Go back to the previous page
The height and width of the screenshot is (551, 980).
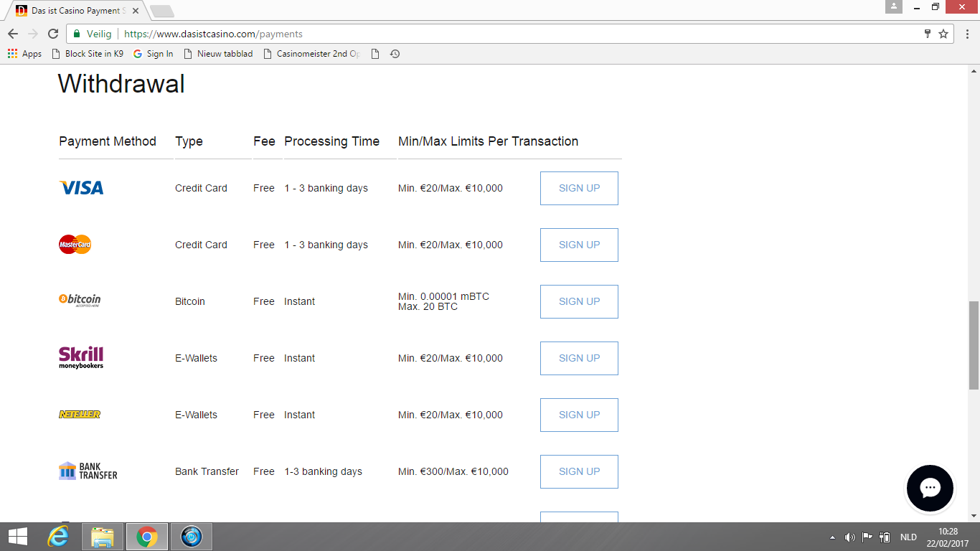click(13, 34)
